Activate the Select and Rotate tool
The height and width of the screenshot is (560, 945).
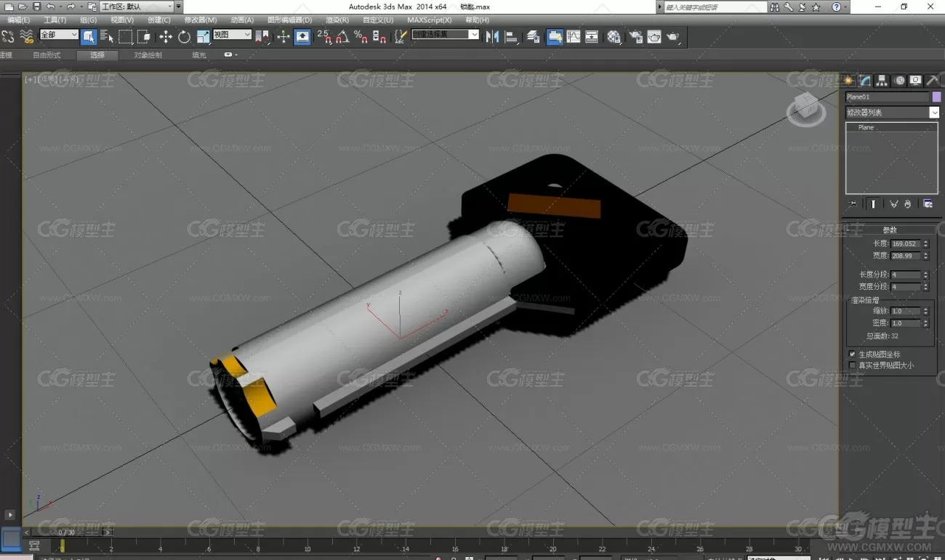click(185, 36)
